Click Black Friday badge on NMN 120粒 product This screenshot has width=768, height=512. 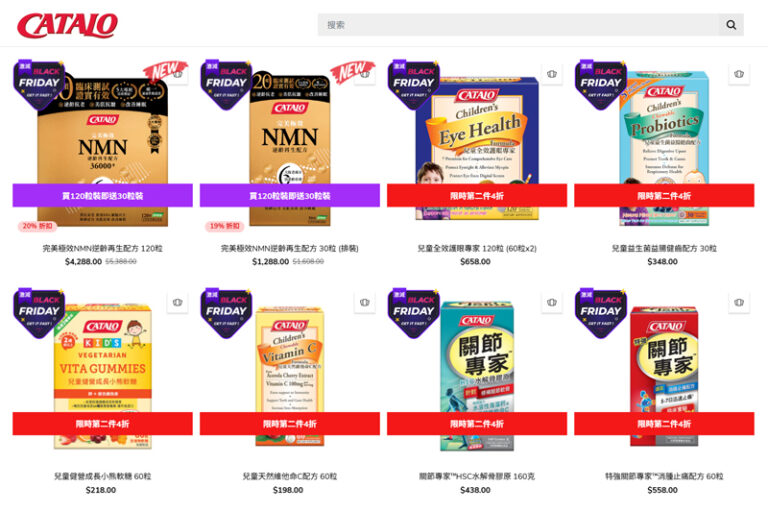pos(39,84)
